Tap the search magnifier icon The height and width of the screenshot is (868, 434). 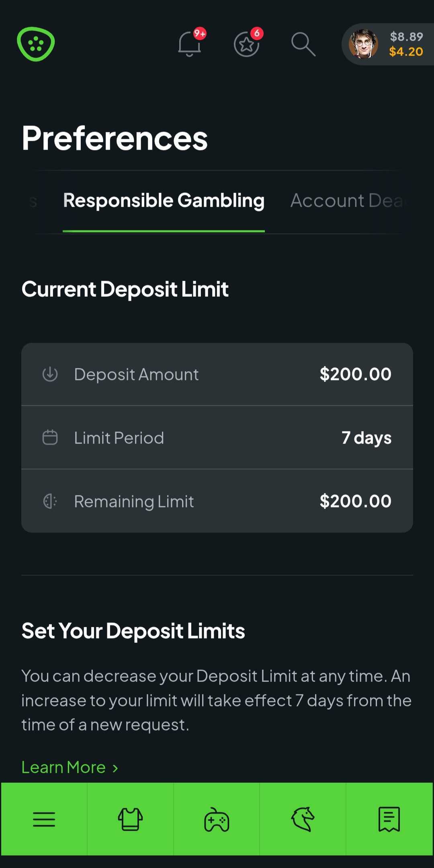(x=303, y=44)
